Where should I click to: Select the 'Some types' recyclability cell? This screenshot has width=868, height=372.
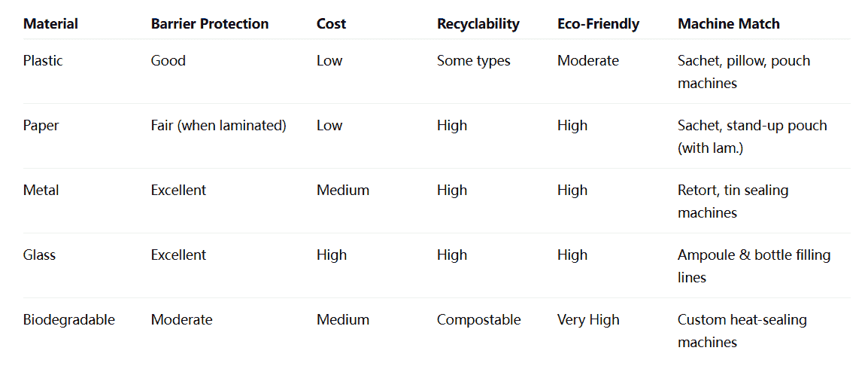tap(473, 61)
